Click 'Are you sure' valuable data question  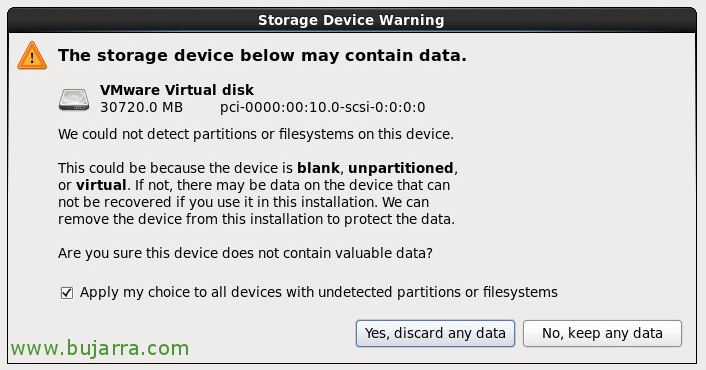tap(245, 253)
